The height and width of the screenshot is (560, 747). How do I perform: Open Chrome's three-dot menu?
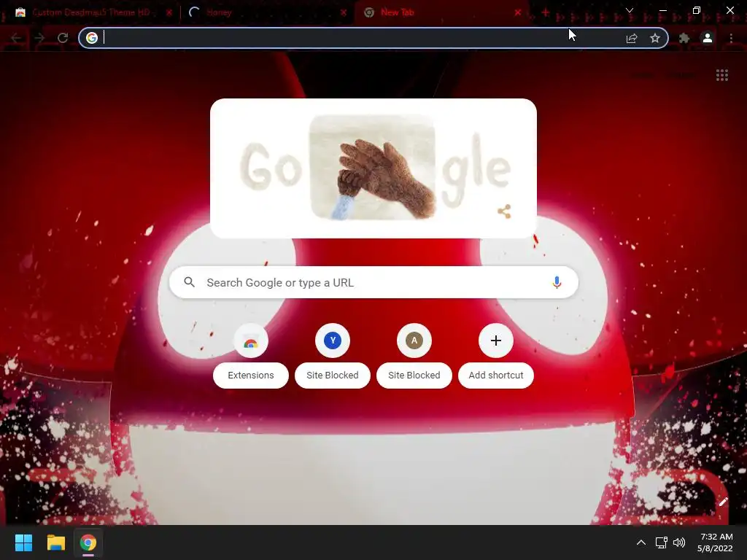click(x=731, y=38)
